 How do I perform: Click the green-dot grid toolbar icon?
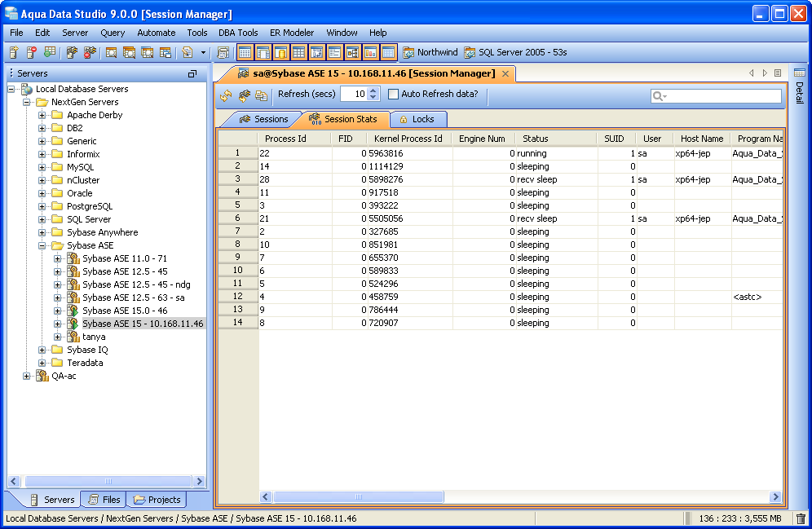pyautogui.click(x=49, y=52)
